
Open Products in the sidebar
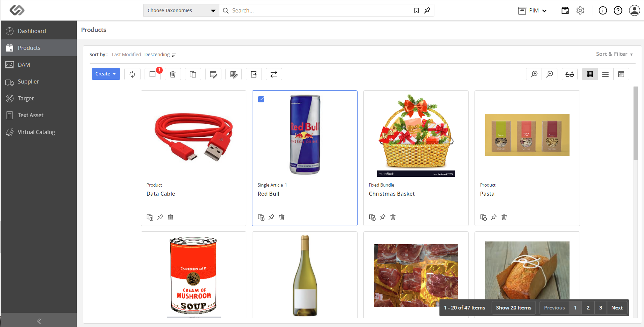(39, 48)
